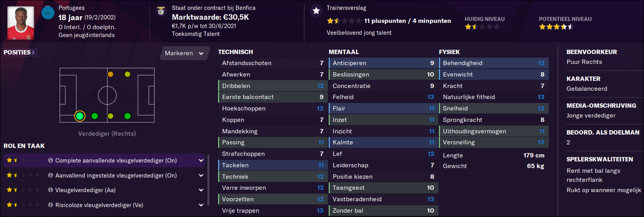
Task: Click the Benfica club crest icon
Action: tap(161, 11)
